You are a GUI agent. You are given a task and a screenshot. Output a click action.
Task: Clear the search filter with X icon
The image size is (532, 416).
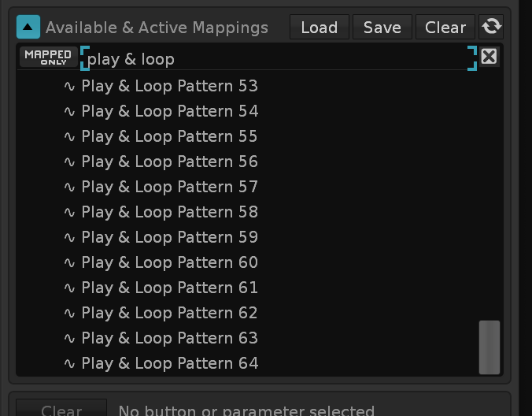489,57
